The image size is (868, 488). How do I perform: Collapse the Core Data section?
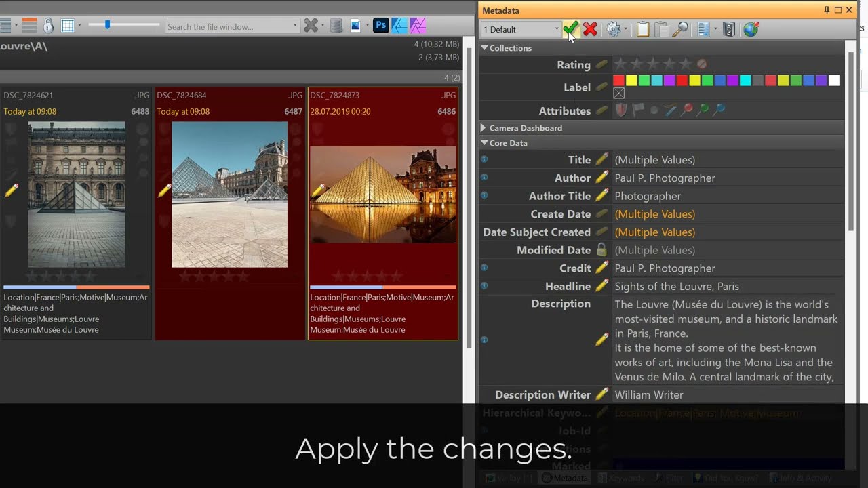coord(484,143)
